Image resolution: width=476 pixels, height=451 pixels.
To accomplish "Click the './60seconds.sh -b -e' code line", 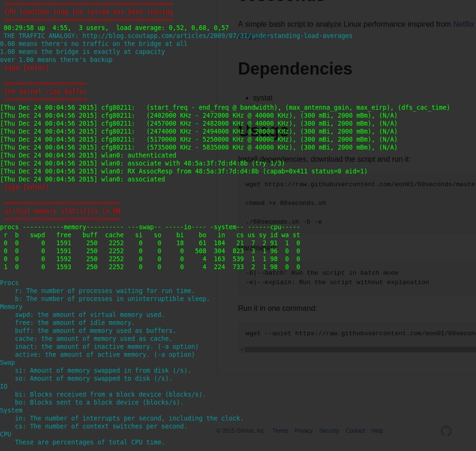I will click(x=284, y=222).
